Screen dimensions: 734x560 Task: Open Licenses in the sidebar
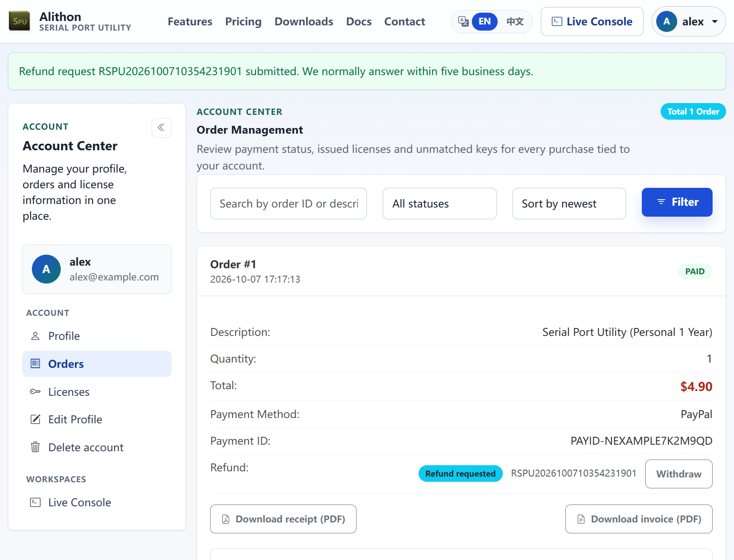click(x=97, y=392)
